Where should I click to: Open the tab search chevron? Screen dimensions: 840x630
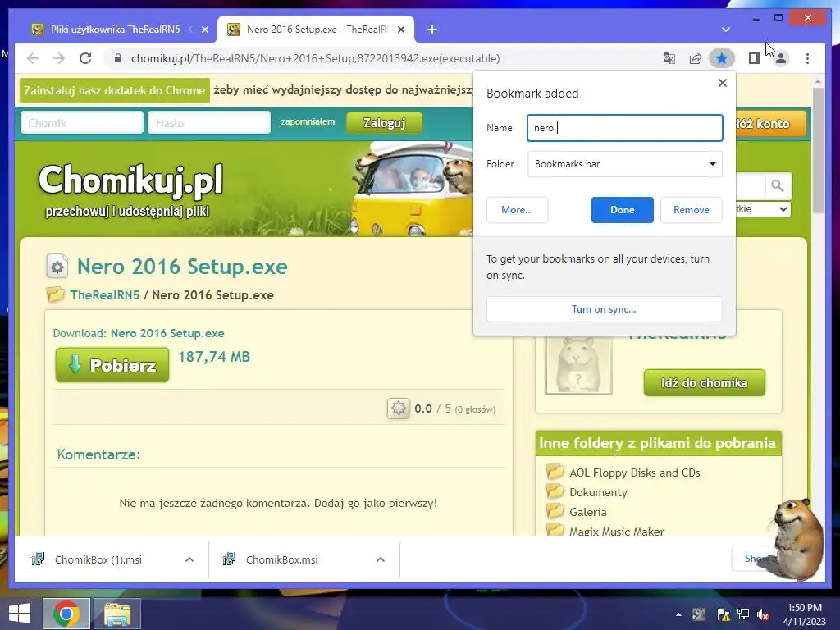point(726,30)
